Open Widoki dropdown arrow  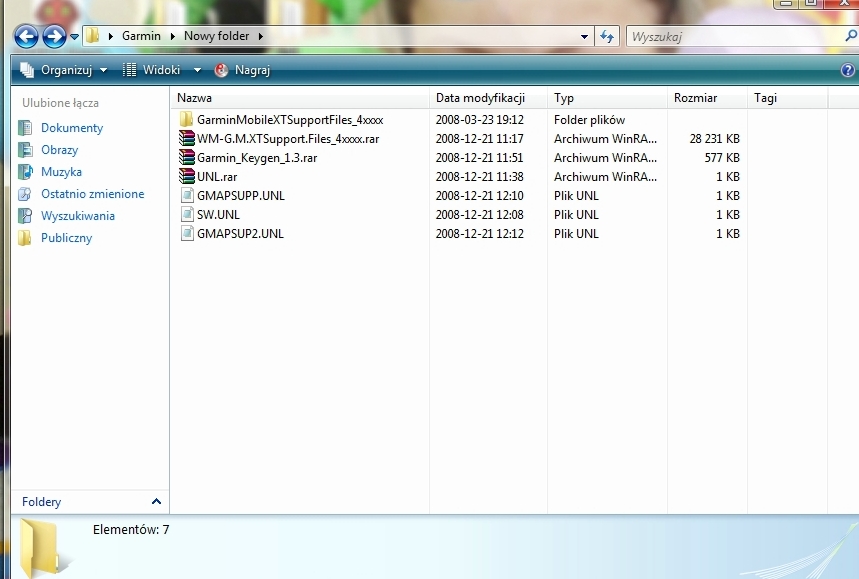(197, 70)
